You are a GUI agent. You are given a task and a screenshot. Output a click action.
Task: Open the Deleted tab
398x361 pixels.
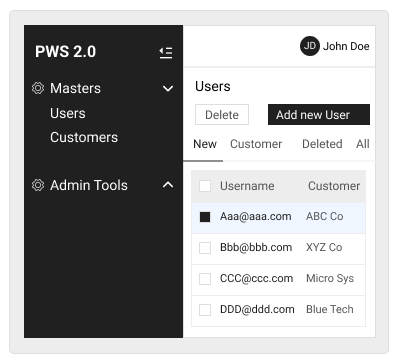point(322,144)
